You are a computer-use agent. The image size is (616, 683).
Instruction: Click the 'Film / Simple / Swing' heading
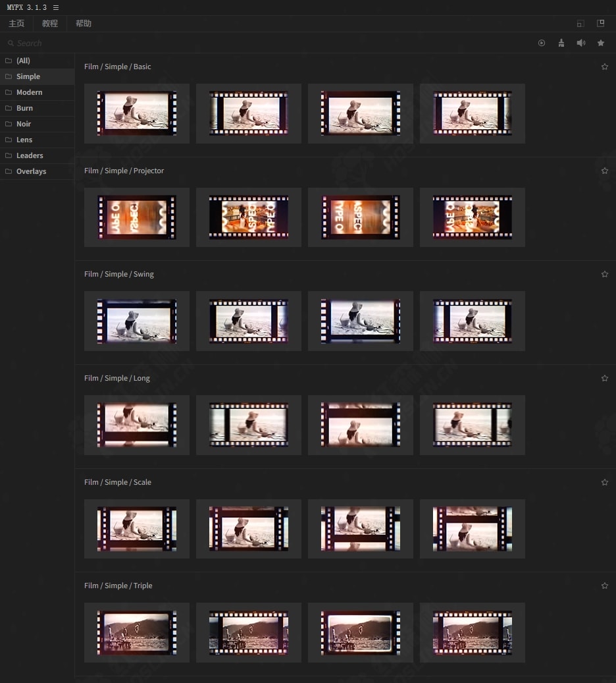[119, 274]
